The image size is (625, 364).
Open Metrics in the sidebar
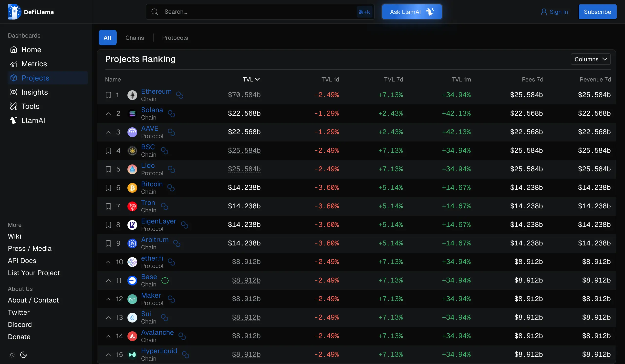48,64
